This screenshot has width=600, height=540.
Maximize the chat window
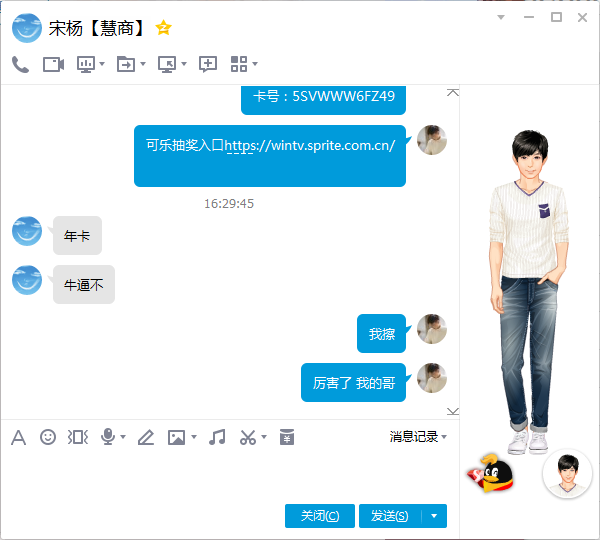coord(556,17)
